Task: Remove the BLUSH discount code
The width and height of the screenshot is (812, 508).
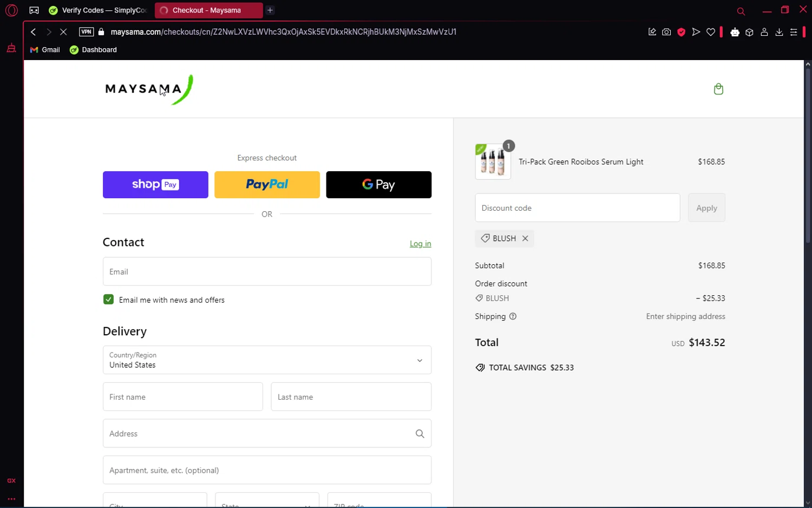Action: tap(525, 238)
